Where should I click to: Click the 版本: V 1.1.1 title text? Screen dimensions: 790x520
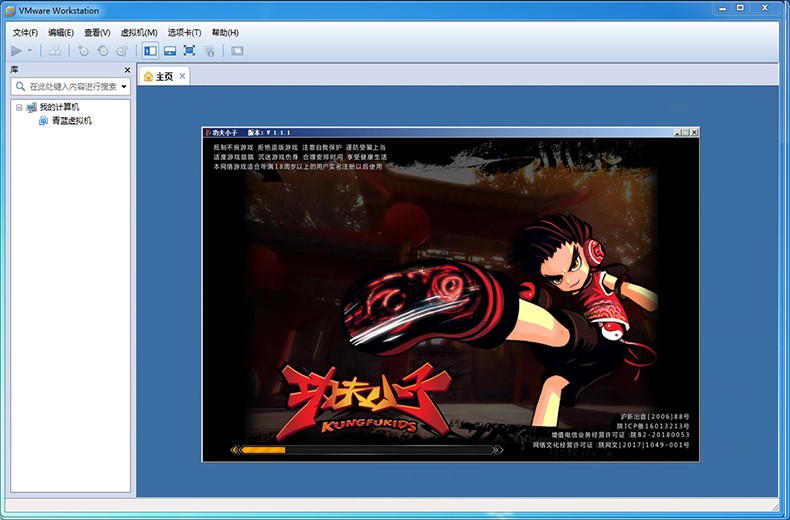269,133
